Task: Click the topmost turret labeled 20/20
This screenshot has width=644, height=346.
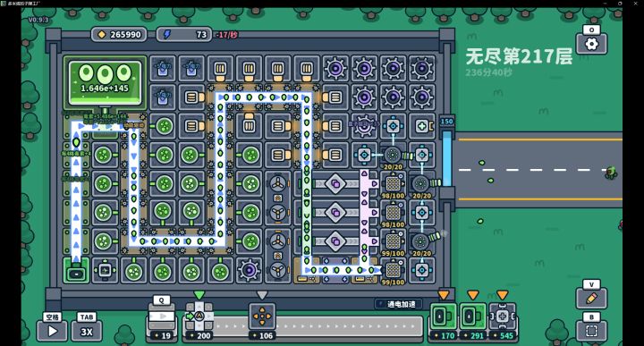Action: (393, 156)
